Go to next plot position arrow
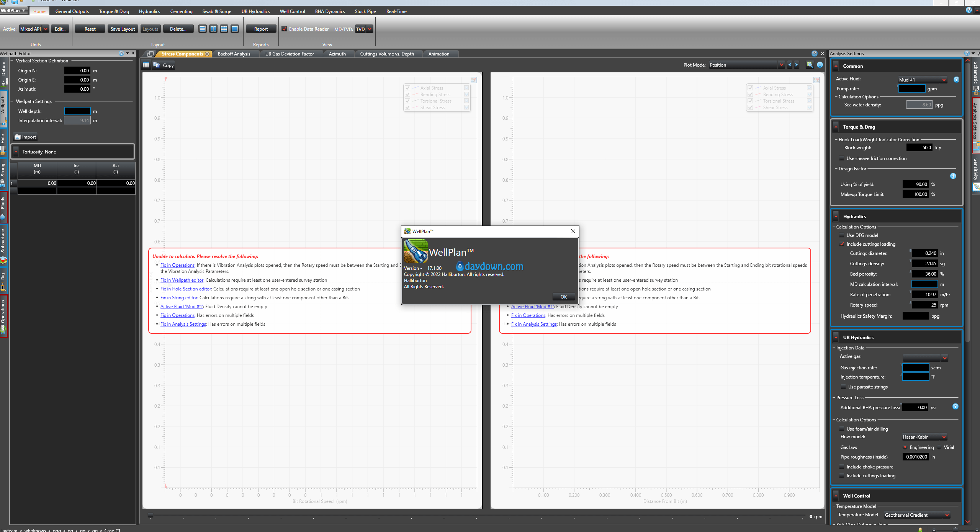980x532 pixels. 797,65
